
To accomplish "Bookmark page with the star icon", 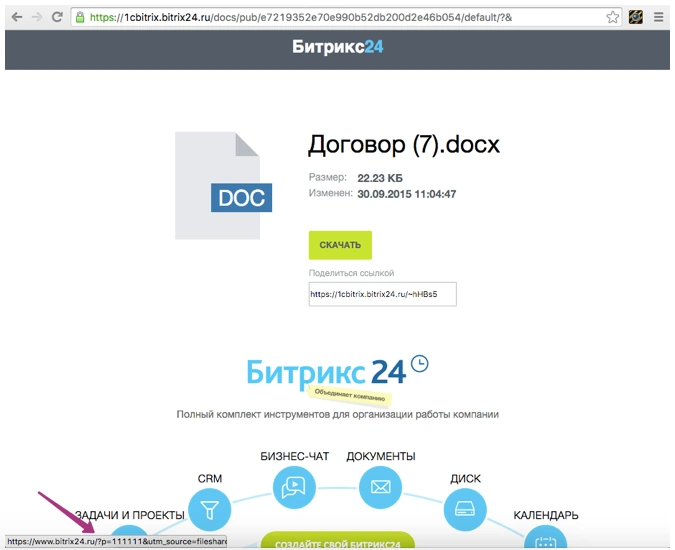I will coord(612,17).
